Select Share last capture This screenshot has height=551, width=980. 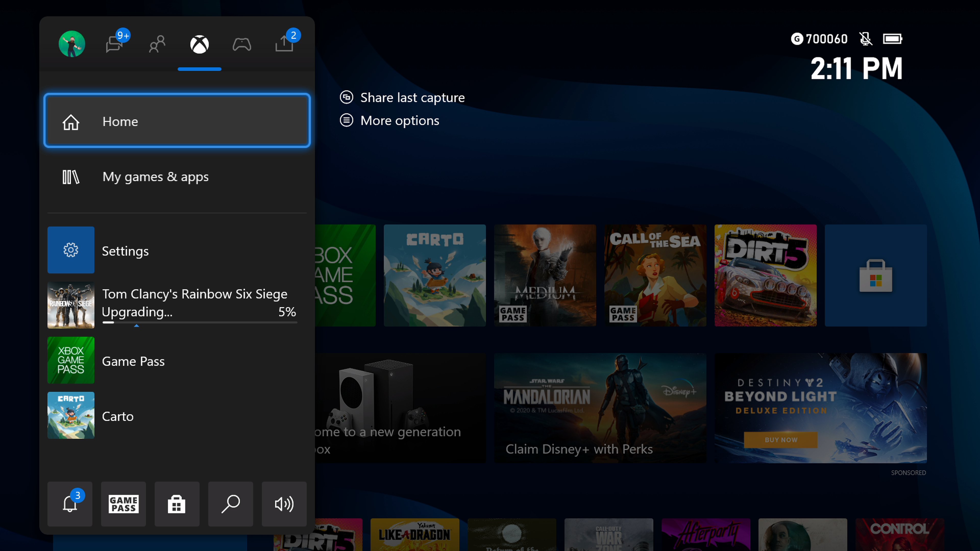(412, 97)
